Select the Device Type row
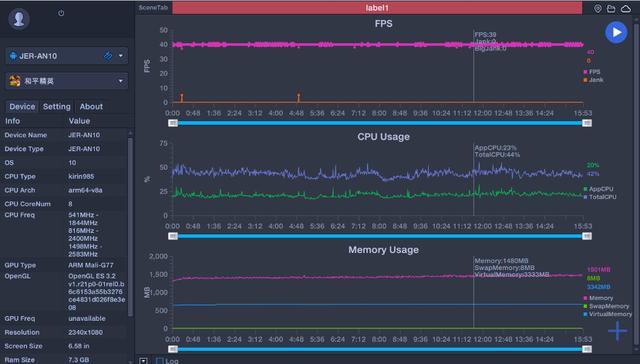The width and height of the screenshot is (640, 364). (64, 149)
